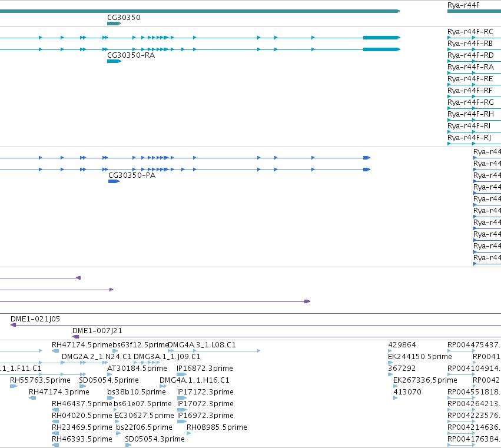This screenshot has width=501, height=448.
Task: Select the feature labeled 367292
Action: [402, 369]
